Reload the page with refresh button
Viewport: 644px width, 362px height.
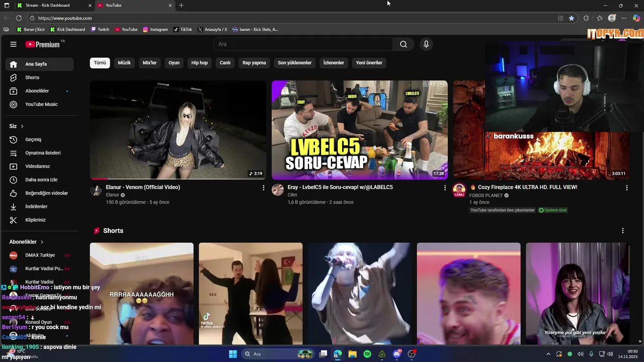click(19, 18)
